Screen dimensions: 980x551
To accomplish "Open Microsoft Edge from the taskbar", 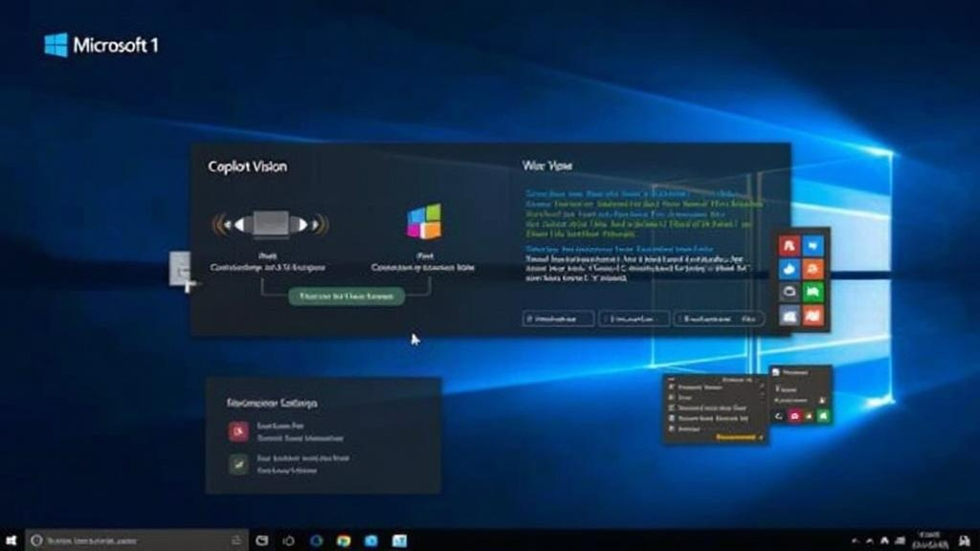I will [316, 540].
